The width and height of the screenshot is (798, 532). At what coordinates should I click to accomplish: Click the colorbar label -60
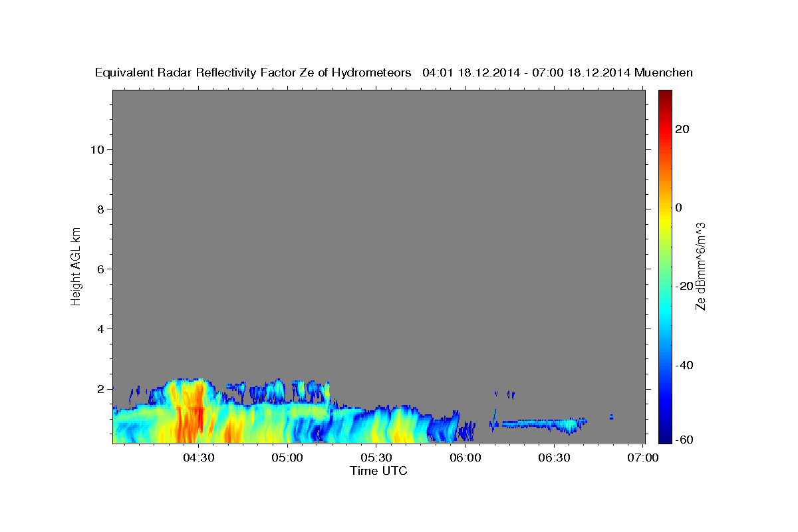pyautogui.click(x=684, y=440)
